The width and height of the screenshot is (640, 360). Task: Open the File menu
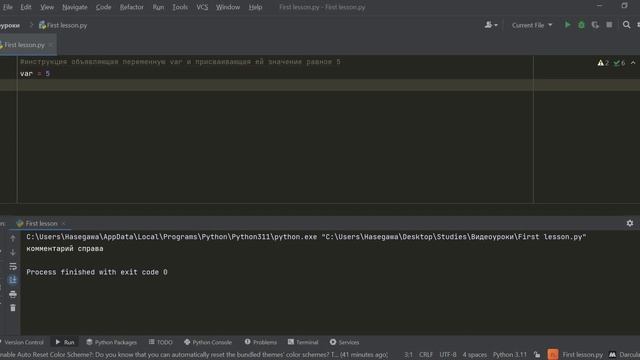pos(8,7)
